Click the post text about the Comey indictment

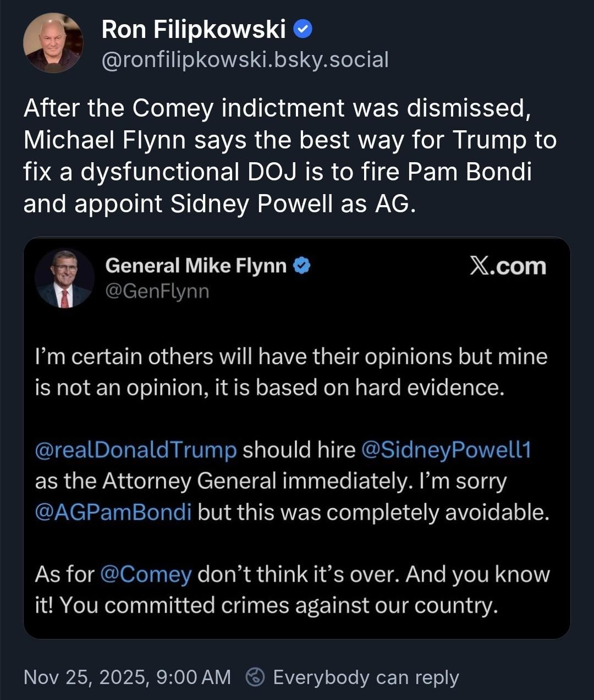(x=290, y=156)
